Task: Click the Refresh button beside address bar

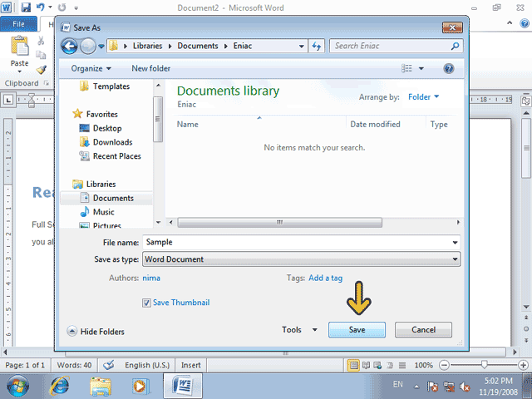Action: click(x=316, y=47)
